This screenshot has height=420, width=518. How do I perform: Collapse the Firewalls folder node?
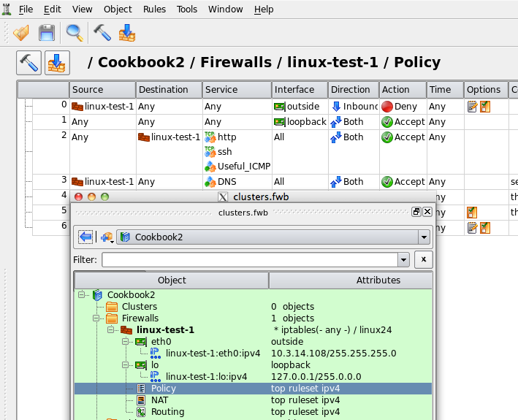pos(96,318)
